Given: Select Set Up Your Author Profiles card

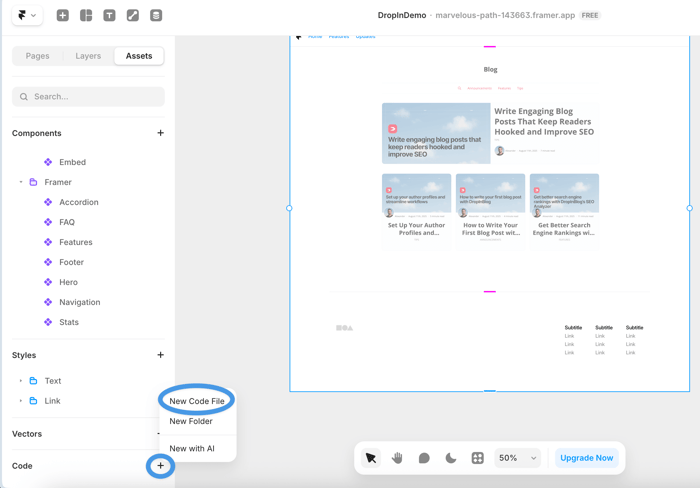Looking at the screenshot, I should (x=417, y=212).
